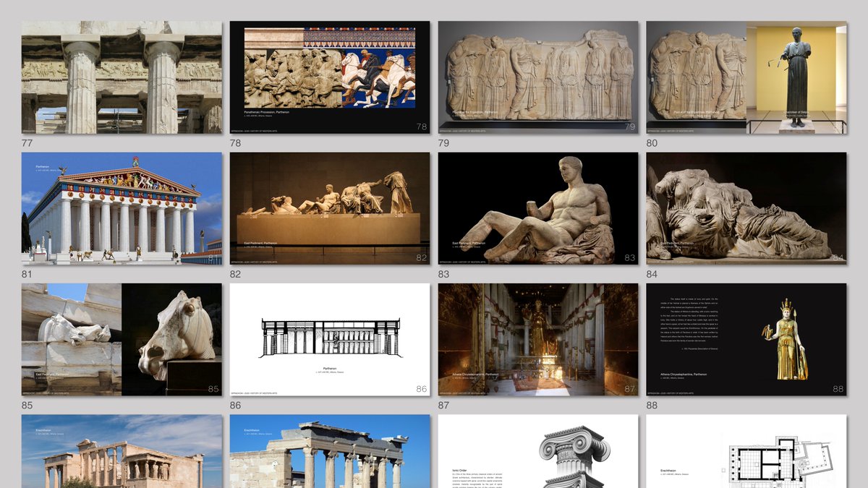Select the Erechtheion full-building photo slide
The height and width of the screenshot is (488, 868).
point(122,451)
